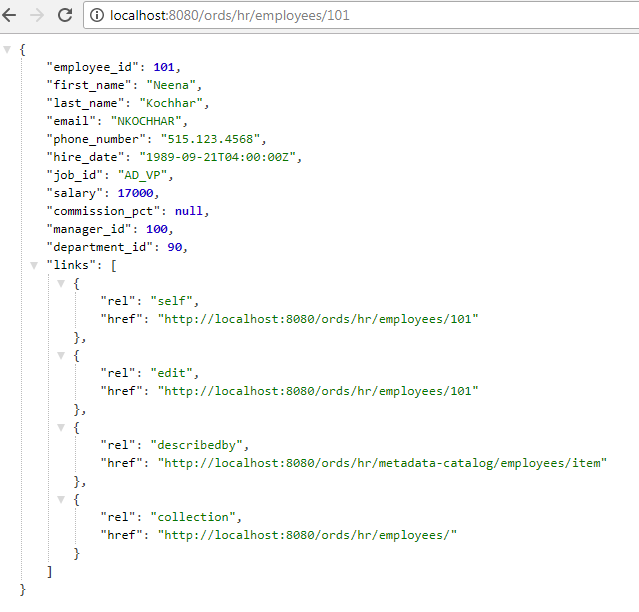Click the "employee_id" key
639x612 pixels.
point(93,67)
